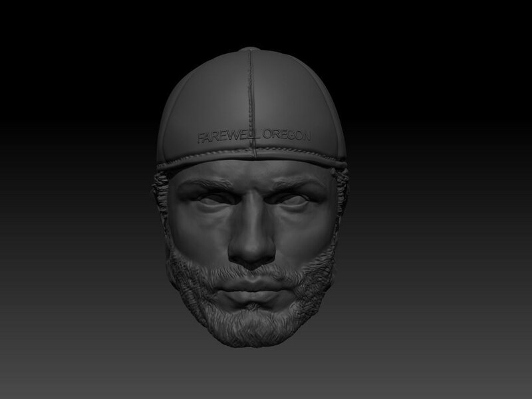The width and height of the screenshot is (532, 399).
Task: Click the word FAREWELL on the cap
Action: pos(225,137)
